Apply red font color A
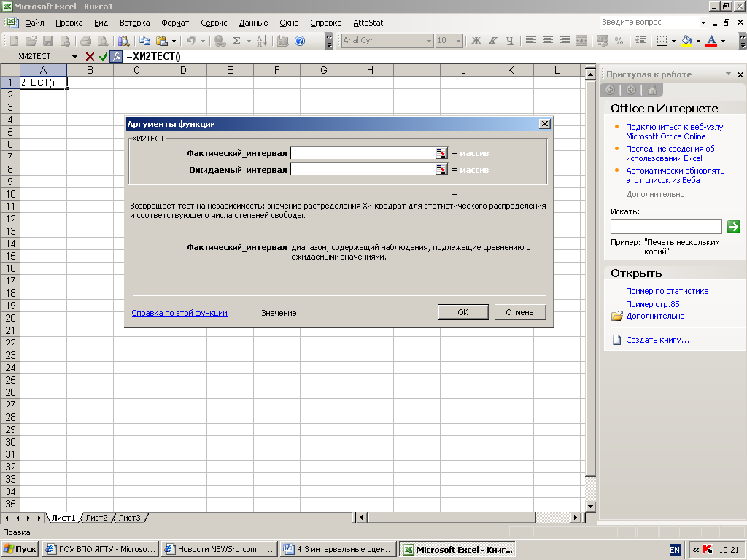This screenshot has width=747, height=560. coord(711,41)
